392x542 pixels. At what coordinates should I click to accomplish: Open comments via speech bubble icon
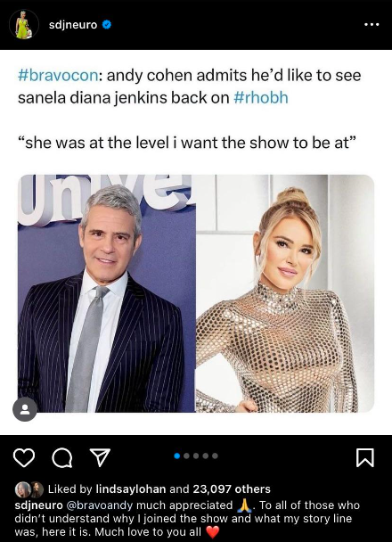(61, 458)
